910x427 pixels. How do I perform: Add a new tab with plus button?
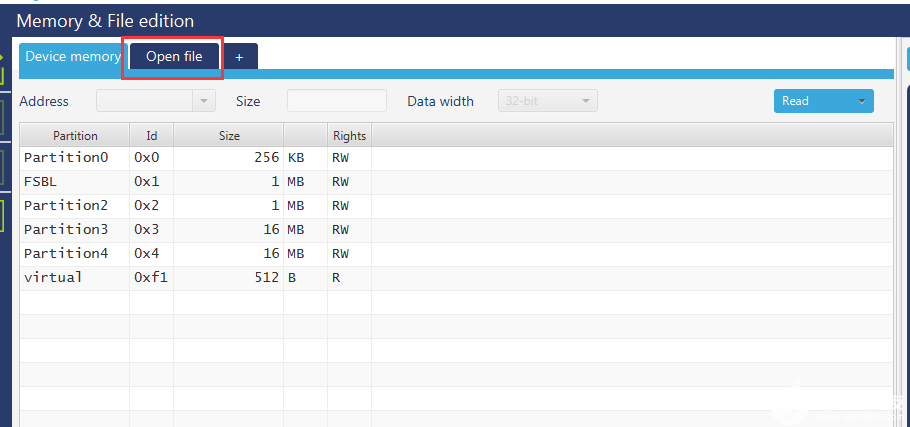pos(239,57)
